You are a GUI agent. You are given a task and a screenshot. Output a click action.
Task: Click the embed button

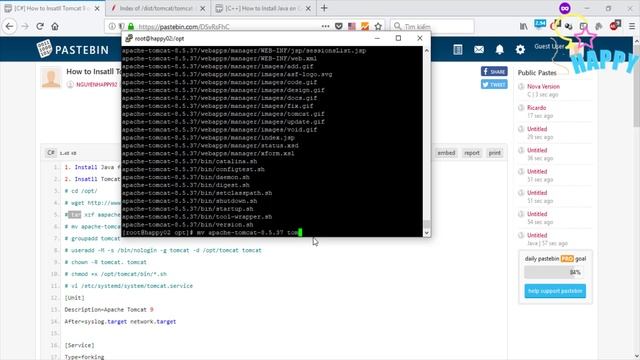pos(446,153)
